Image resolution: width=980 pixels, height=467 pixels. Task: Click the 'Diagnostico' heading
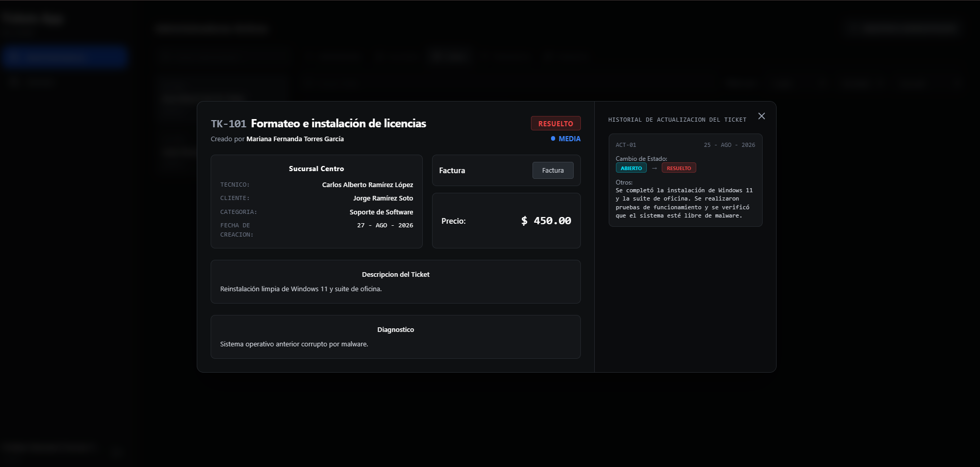(x=396, y=330)
